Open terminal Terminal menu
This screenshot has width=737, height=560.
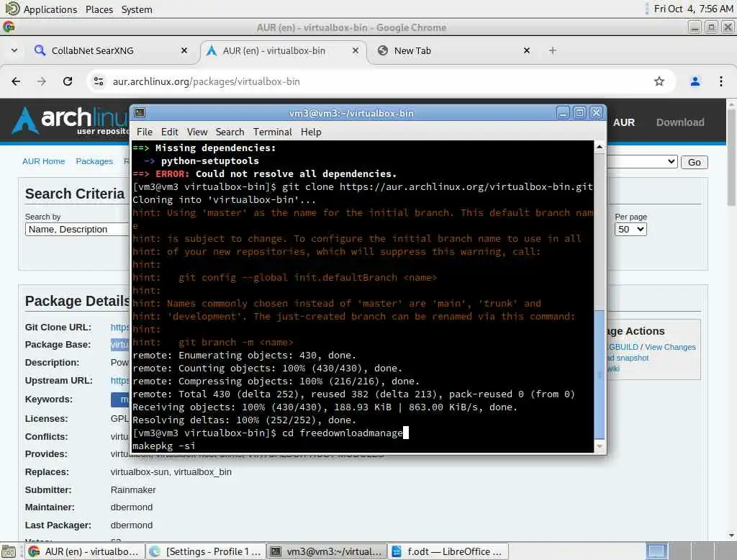tap(273, 132)
